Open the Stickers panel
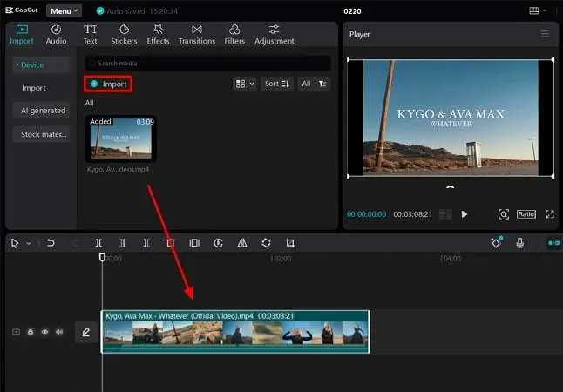 (x=124, y=35)
